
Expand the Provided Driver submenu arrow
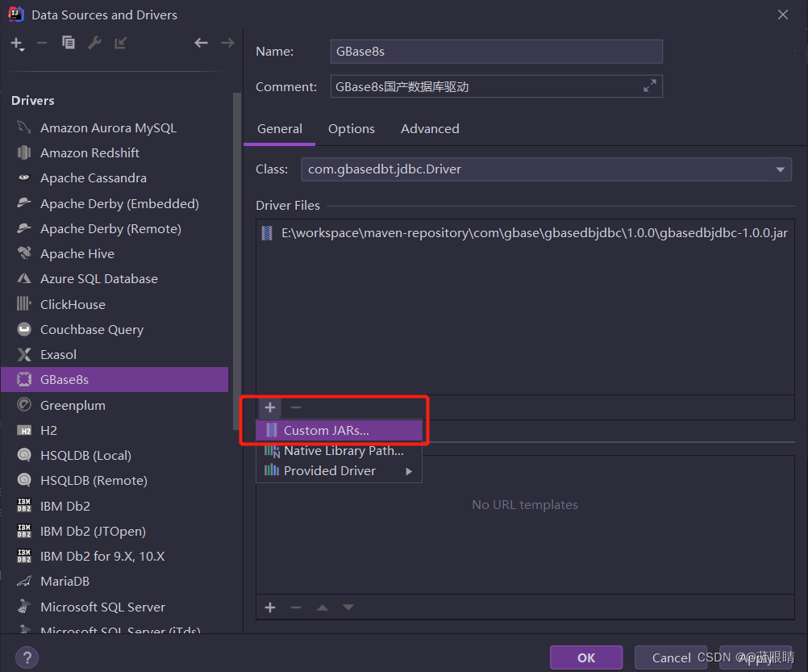(x=409, y=471)
